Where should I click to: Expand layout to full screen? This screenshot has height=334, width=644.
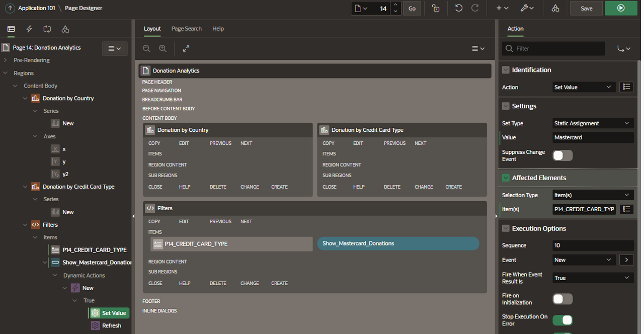(x=186, y=48)
